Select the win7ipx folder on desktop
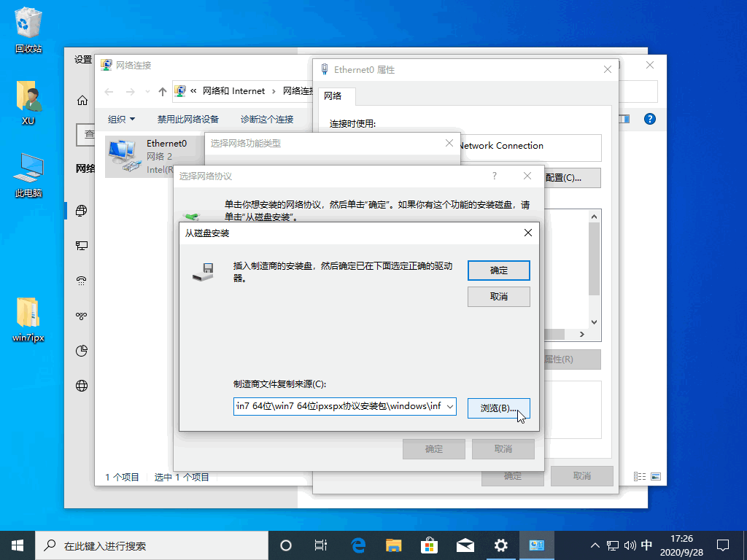This screenshot has width=747, height=560. [x=28, y=319]
